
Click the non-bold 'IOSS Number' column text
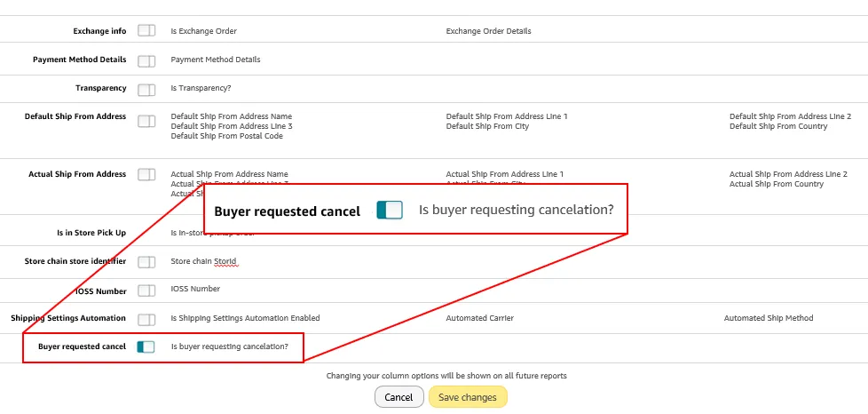pyautogui.click(x=195, y=289)
